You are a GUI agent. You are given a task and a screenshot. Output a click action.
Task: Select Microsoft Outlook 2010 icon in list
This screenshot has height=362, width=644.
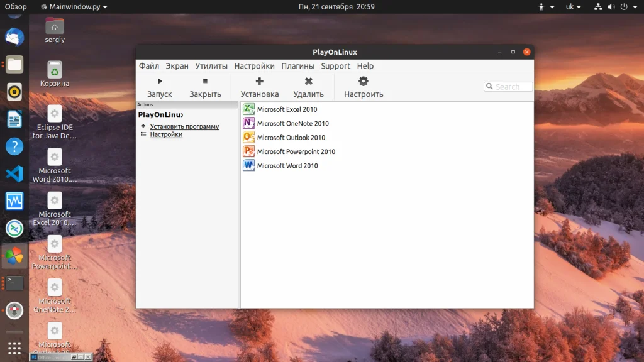248,137
